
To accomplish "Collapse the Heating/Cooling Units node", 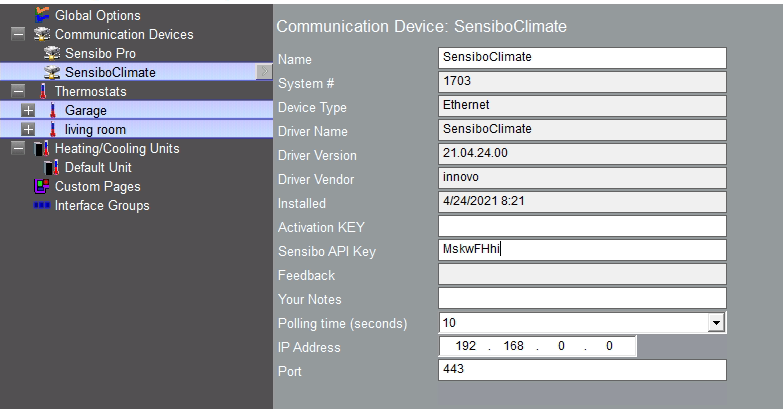I will (x=18, y=148).
